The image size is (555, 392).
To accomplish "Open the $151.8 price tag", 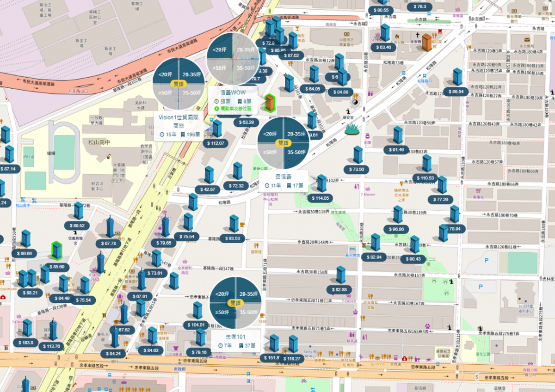I will (271, 358).
